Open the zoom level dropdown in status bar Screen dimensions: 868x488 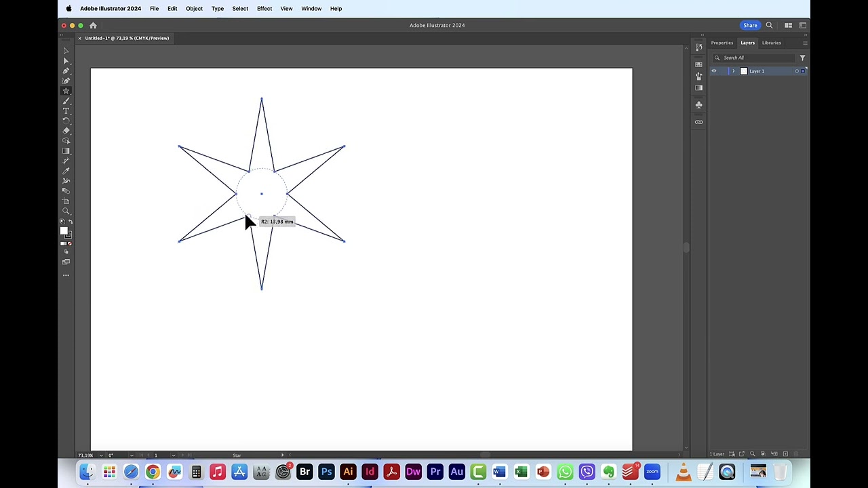(101, 455)
